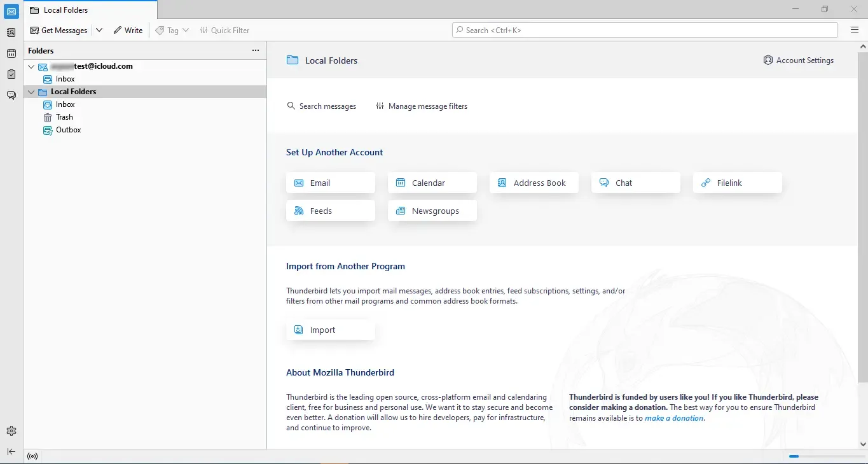Open the Chat space in sidebar
Image resolution: width=868 pixels, height=464 pixels.
click(x=11, y=95)
